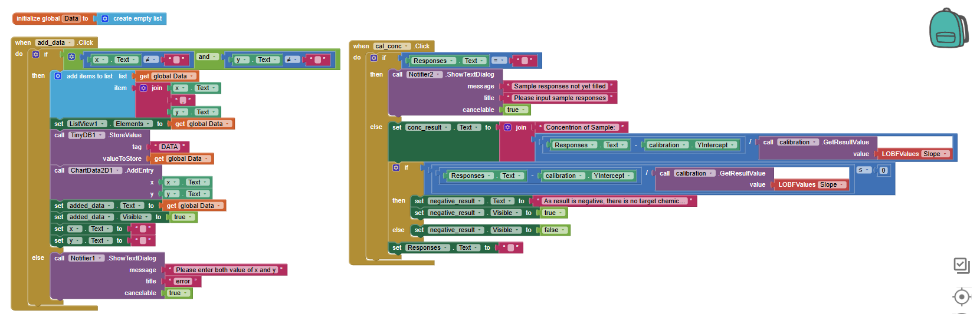The width and height of the screenshot is (980, 314).
Task: Select the 'add items to list' block
Action: (89, 76)
